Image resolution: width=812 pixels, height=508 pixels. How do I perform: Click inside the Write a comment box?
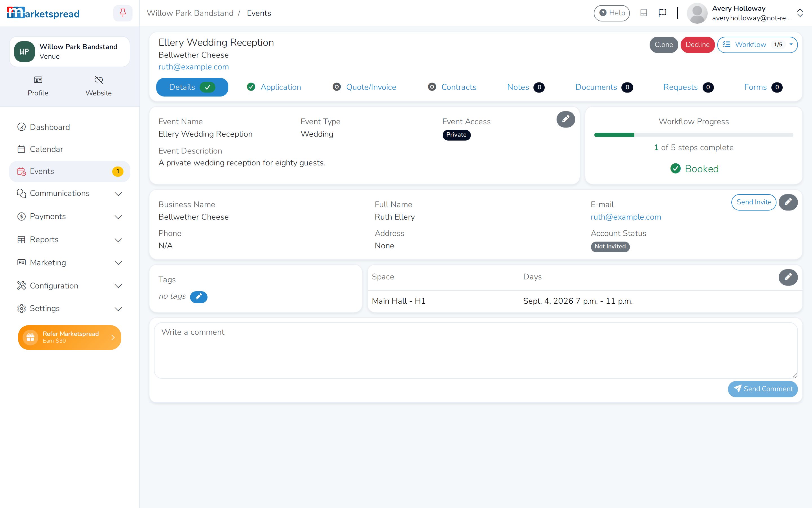point(475,351)
